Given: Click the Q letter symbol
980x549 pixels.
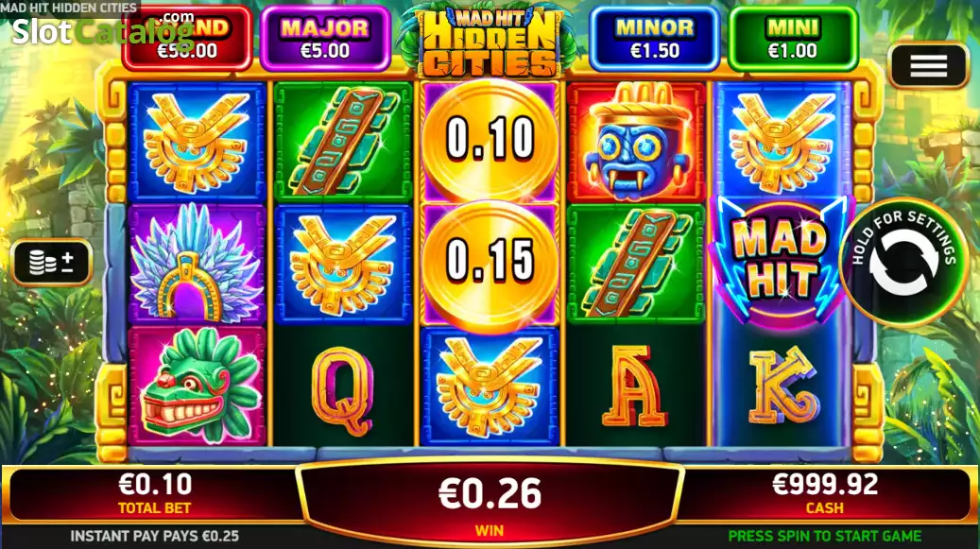Looking at the screenshot, I should [x=342, y=389].
